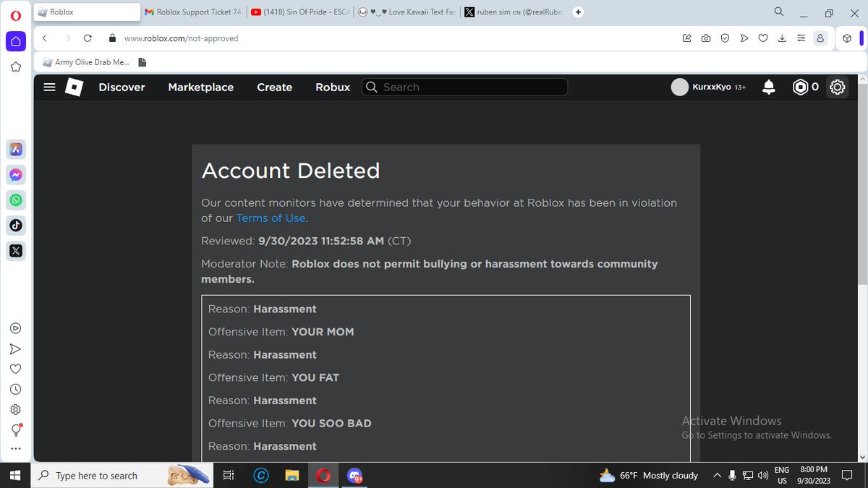Open Roblox settings gear
The image size is (868, 488).
(838, 87)
